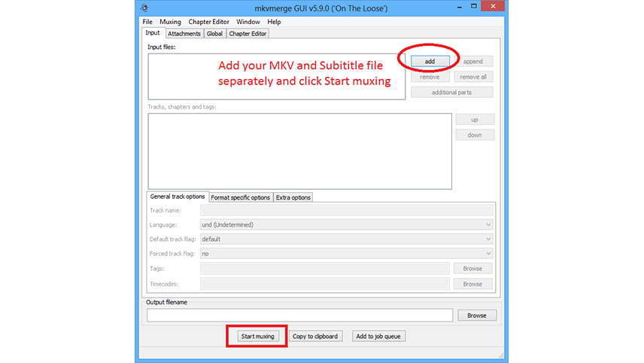Viewport: 644px width, 363px height.
Task: Click the append button
Action: click(x=473, y=61)
